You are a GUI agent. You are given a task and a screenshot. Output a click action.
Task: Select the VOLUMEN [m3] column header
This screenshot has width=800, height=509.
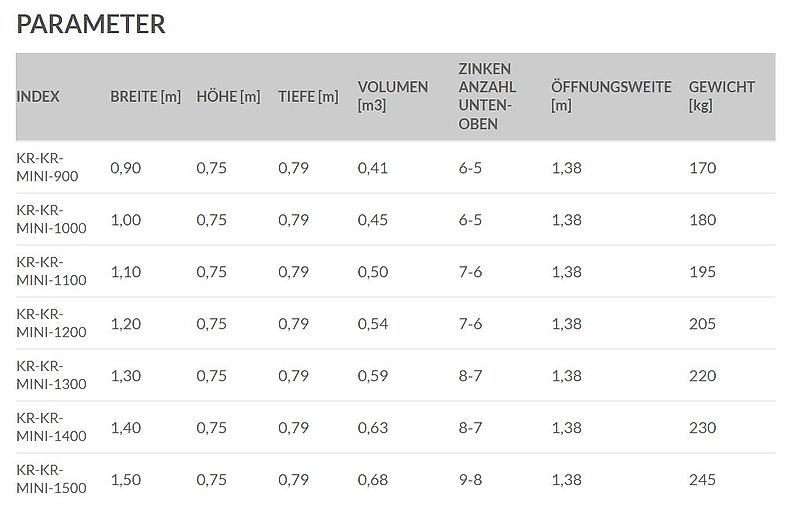[x=392, y=96]
